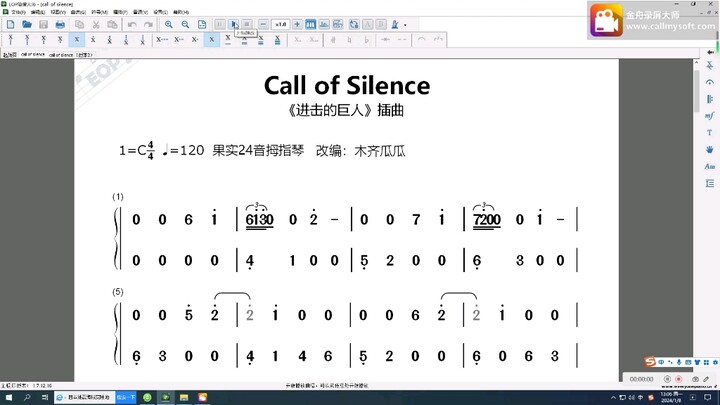The width and height of the screenshot is (720, 405).
Task: Save the score with the floppy disk icon
Action: [43, 24]
